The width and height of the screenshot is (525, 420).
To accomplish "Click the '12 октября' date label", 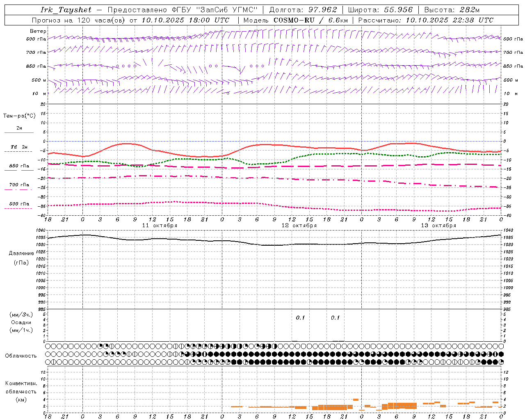I will coord(299,226).
